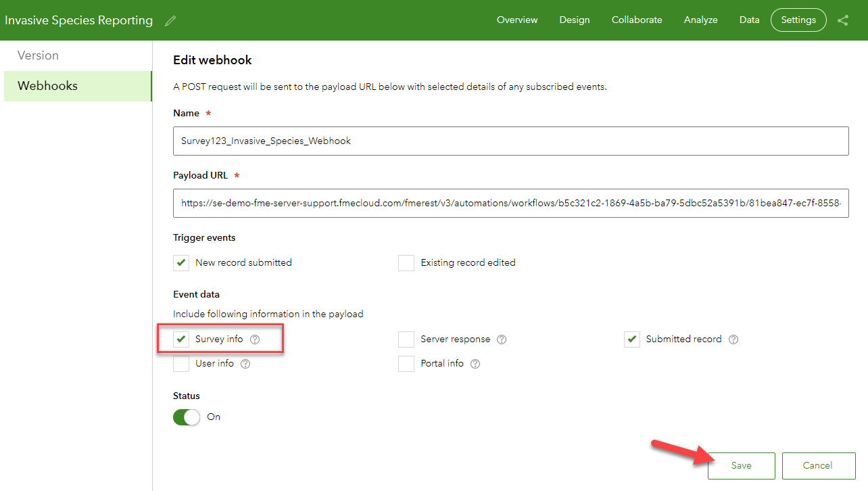Image resolution: width=868 pixels, height=491 pixels.
Task: Cancel editing the webhook
Action: pyautogui.click(x=818, y=465)
